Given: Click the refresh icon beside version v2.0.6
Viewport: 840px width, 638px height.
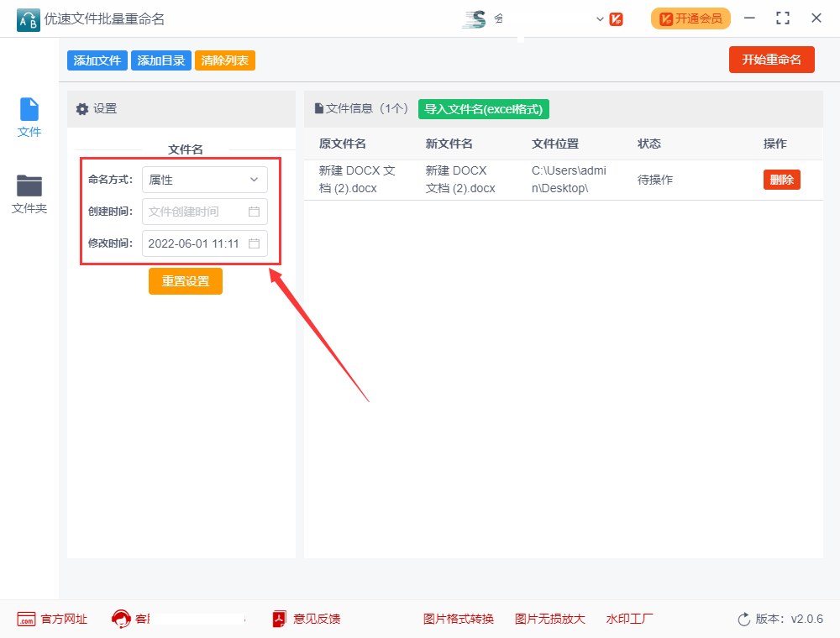Looking at the screenshot, I should pos(743,619).
